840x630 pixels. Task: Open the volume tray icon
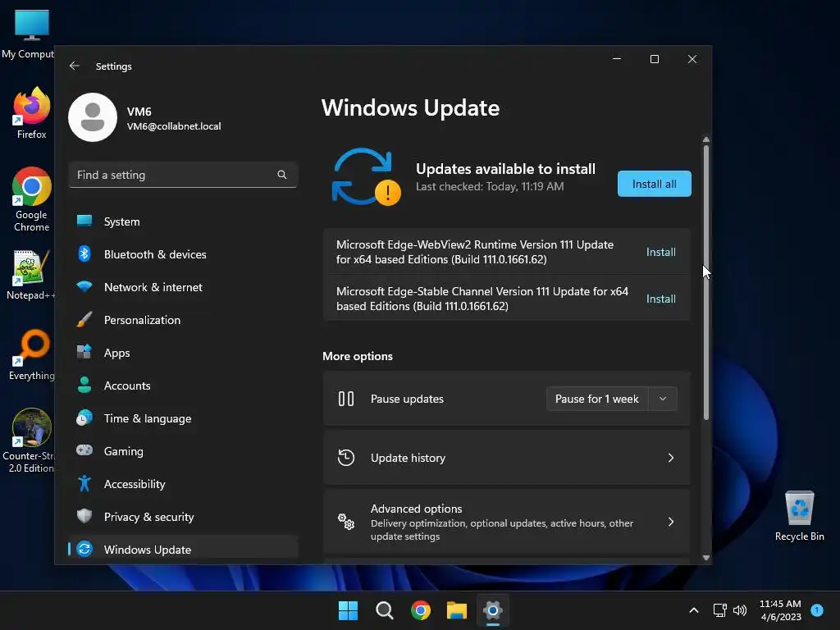pyautogui.click(x=740, y=610)
